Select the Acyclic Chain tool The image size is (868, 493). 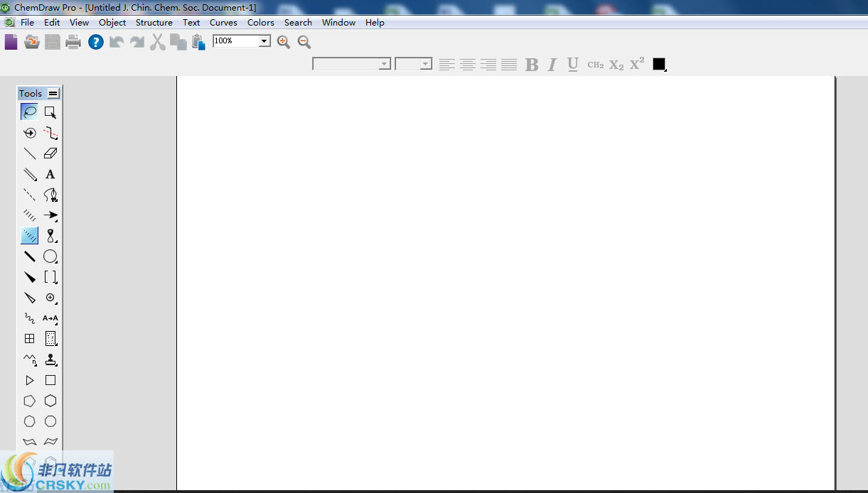tap(29, 359)
